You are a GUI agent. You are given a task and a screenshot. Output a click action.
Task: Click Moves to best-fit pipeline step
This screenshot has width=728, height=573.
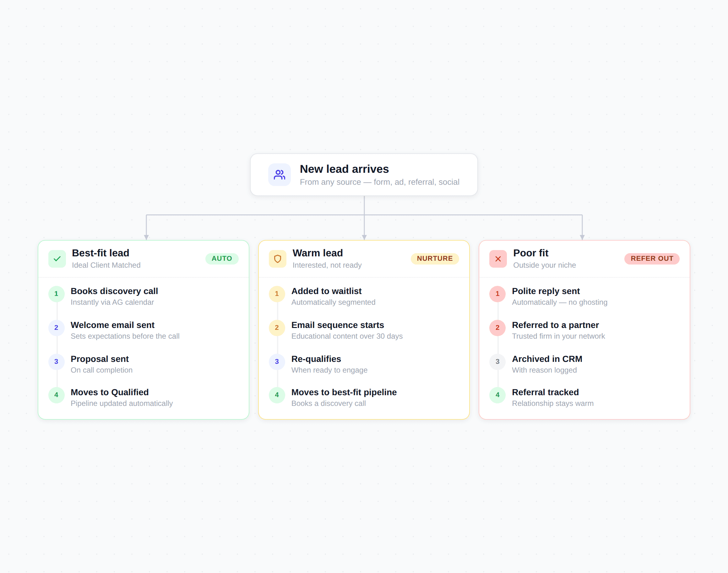344,392
